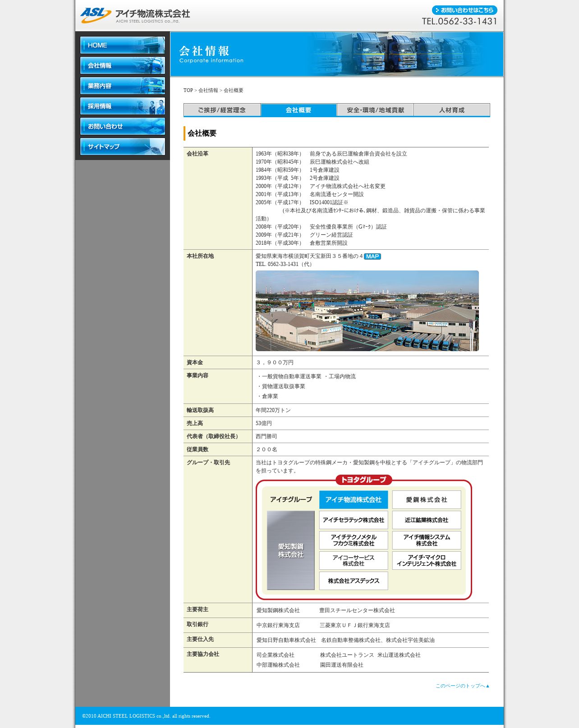Image resolution: width=579 pixels, height=728 pixels.
Task: Click the 司企業株式会社 text
Action: click(276, 655)
